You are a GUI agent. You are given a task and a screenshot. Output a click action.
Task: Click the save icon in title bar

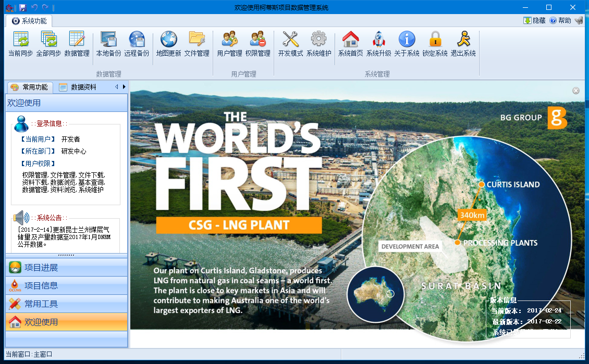pos(22,7)
